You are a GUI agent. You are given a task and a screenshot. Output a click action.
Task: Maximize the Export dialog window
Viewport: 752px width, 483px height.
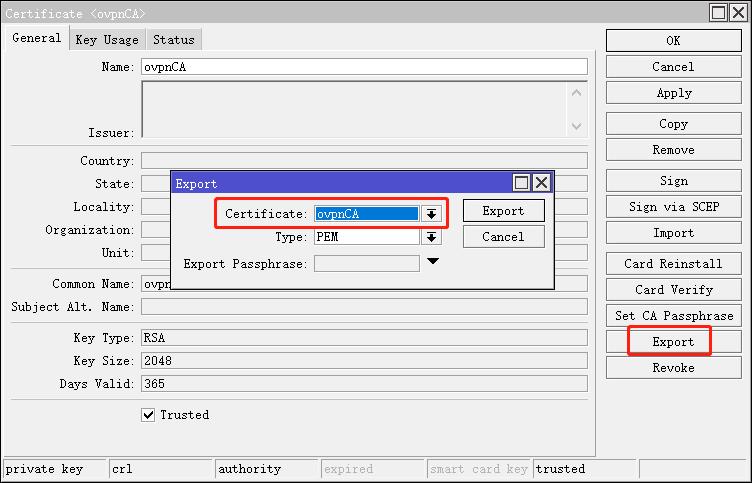click(521, 183)
